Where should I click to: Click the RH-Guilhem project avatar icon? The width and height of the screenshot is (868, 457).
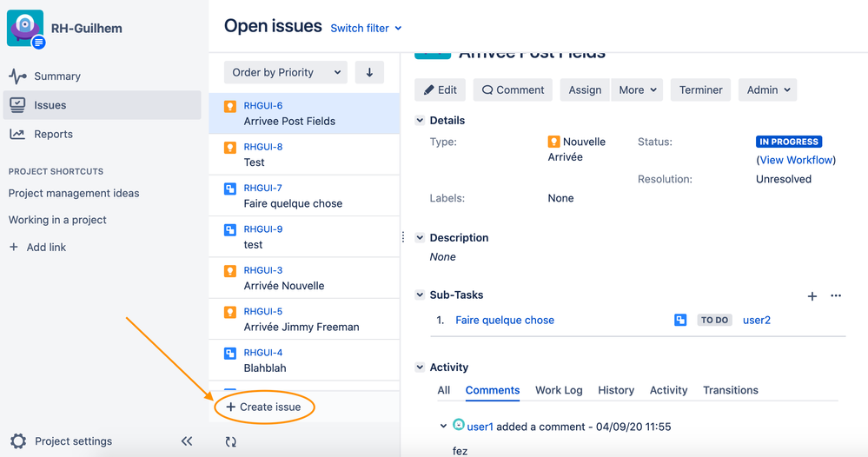click(25, 28)
